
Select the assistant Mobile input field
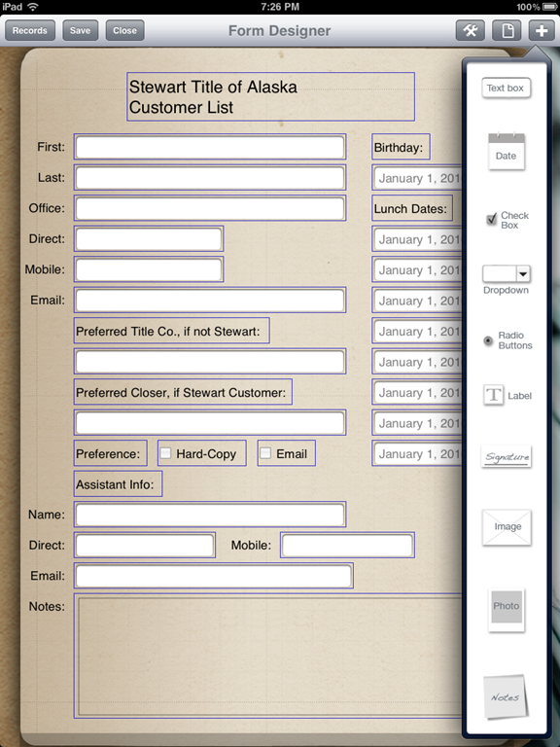pos(347,545)
